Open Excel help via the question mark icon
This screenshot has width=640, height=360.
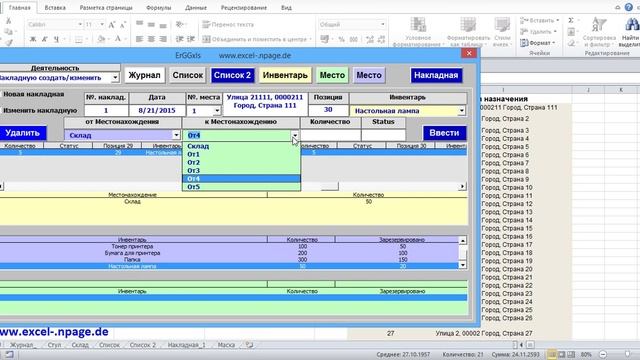629,7
